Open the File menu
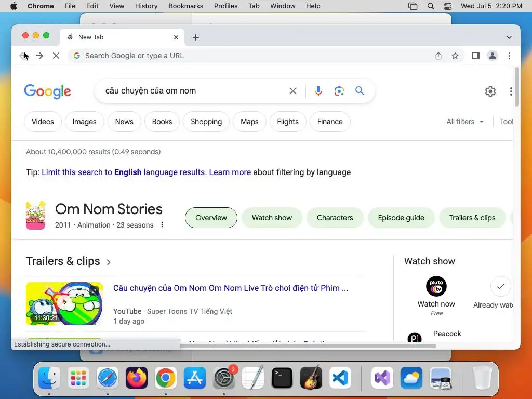This screenshot has width=532, height=399. point(70,6)
